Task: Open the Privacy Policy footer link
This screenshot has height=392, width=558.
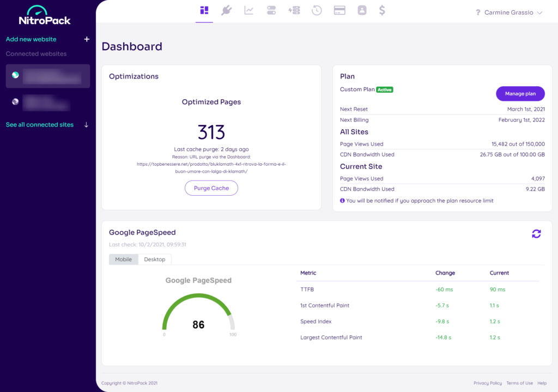Action: click(488, 383)
